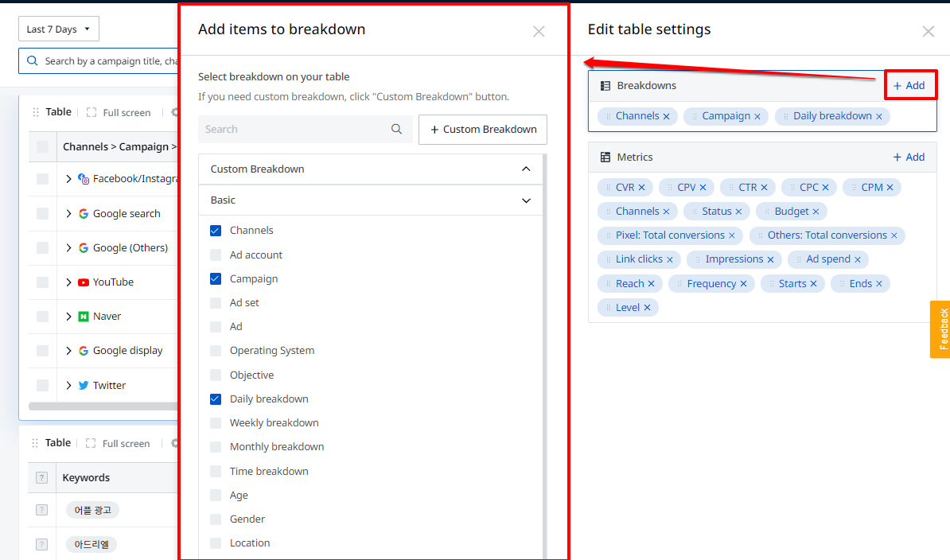Check the Operating System checkbox
Screen dimensions: 950x560
coord(216,351)
